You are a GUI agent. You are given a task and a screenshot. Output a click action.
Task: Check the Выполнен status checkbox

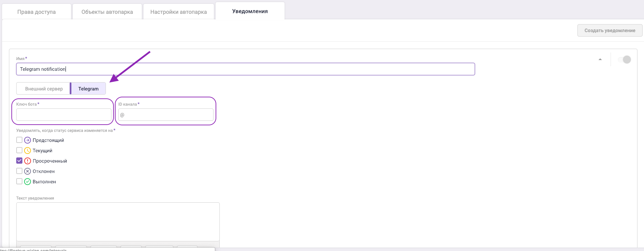click(19, 181)
